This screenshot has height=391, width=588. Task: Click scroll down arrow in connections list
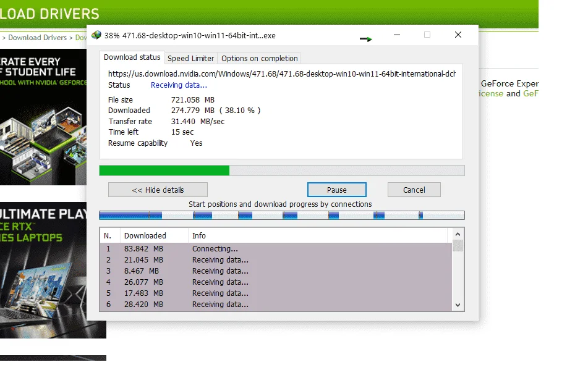coord(458,305)
